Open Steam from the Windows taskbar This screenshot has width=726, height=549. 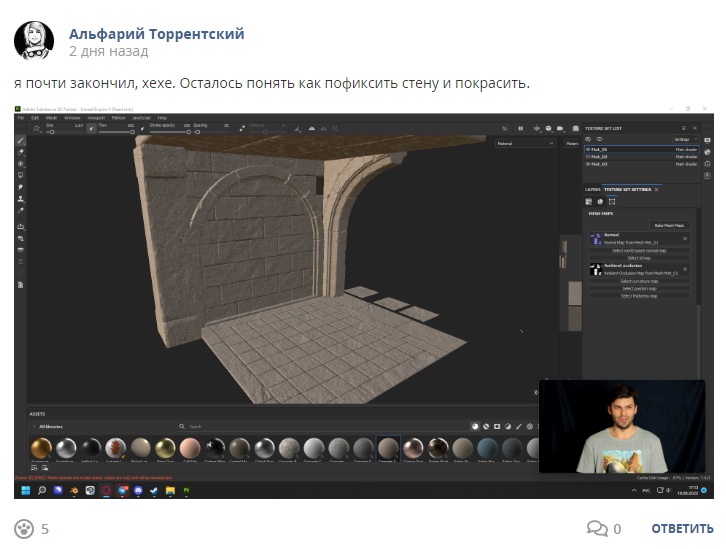[154, 490]
